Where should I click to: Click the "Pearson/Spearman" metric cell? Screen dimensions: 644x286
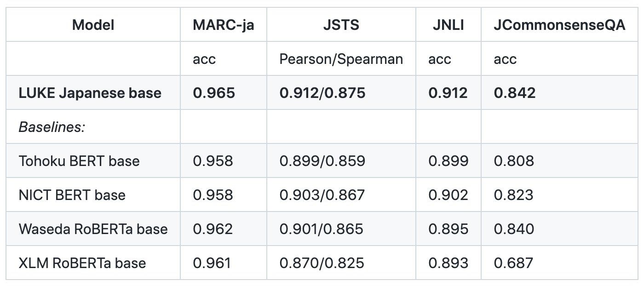click(341, 59)
